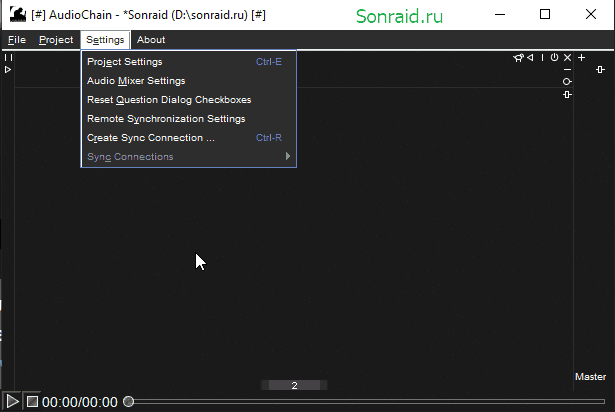Click the horizontal scrollbar labeled 2

(294, 385)
